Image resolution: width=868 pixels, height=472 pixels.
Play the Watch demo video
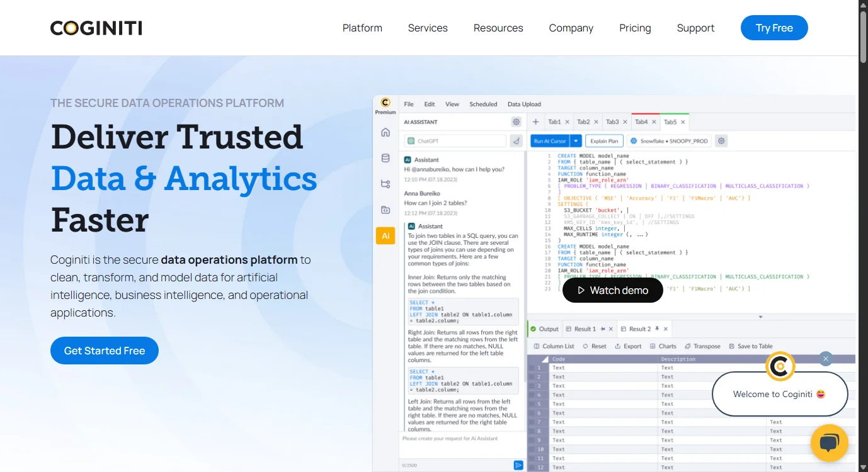pyautogui.click(x=612, y=290)
